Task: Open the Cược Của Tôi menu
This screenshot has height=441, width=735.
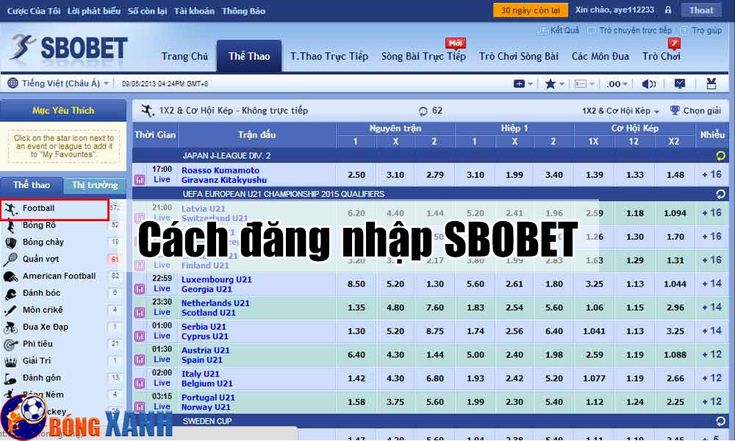Action: coord(34,11)
